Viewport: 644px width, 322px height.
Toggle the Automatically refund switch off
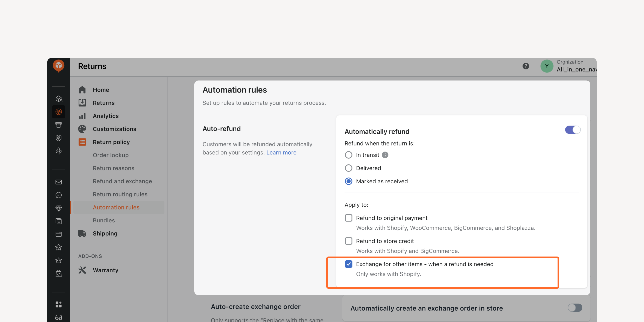point(573,130)
